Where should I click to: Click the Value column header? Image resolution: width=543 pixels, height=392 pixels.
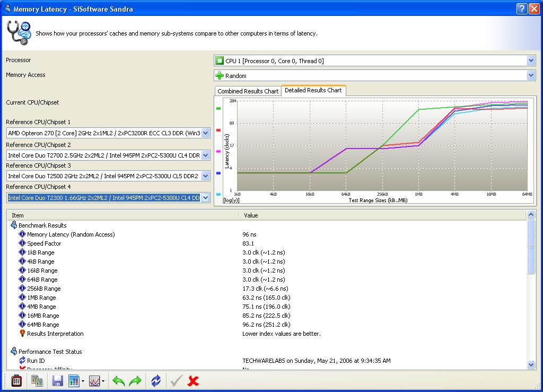point(383,215)
